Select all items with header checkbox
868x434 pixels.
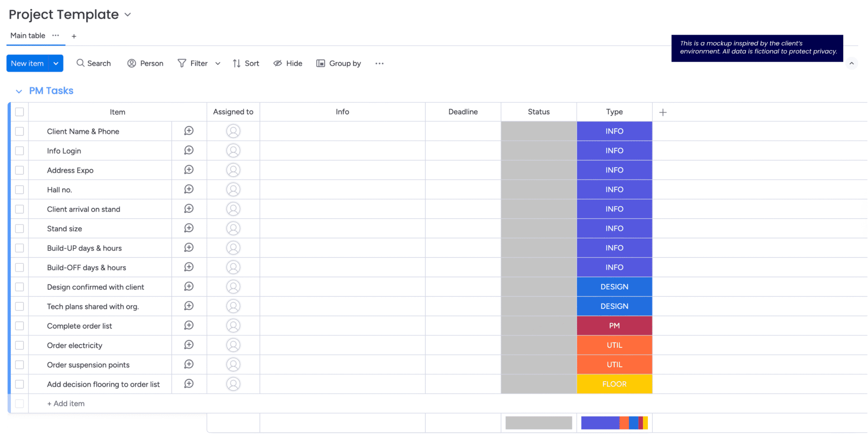pos(19,112)
